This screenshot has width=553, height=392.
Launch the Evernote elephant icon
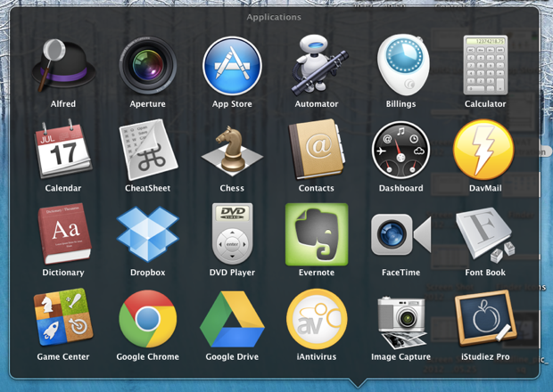317,234
